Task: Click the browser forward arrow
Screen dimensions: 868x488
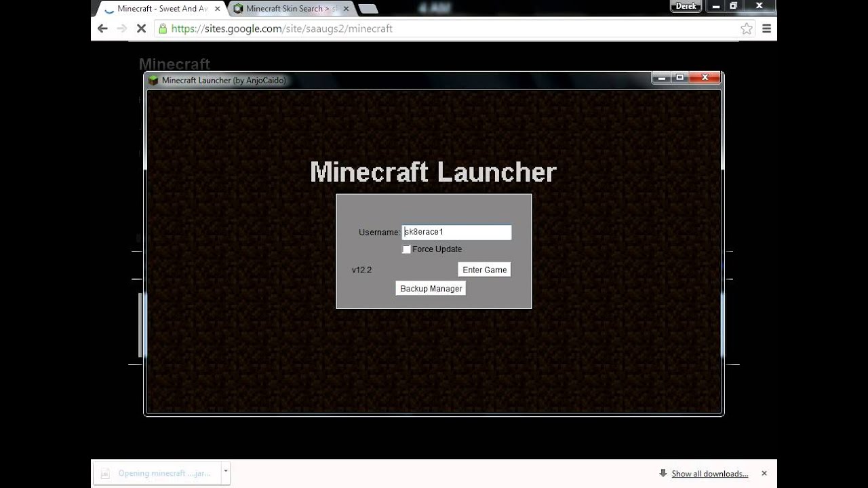Action: [x=122, y=28]
